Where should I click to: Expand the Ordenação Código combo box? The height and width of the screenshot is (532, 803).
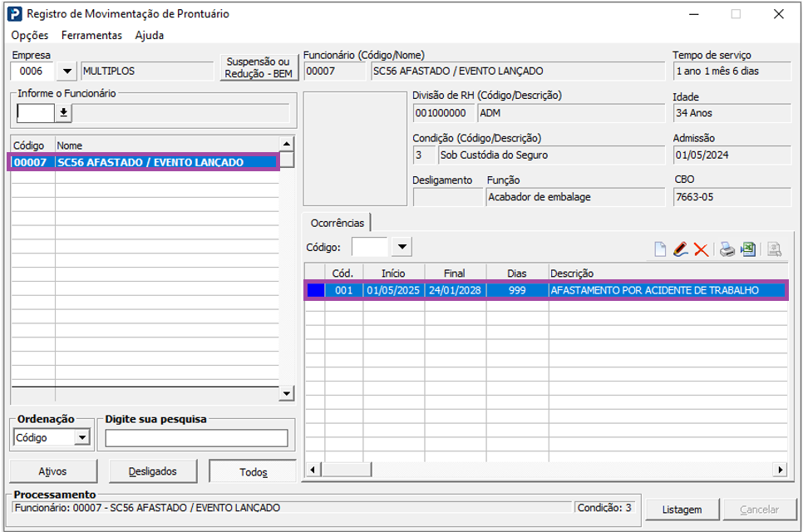click(x=81, y=437)
